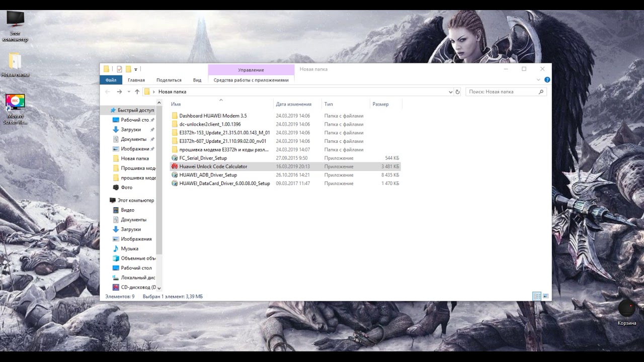Screen dimensions: 644x362
Task: Open the recent locations dropdown arrow
Action: coord(129,92)
